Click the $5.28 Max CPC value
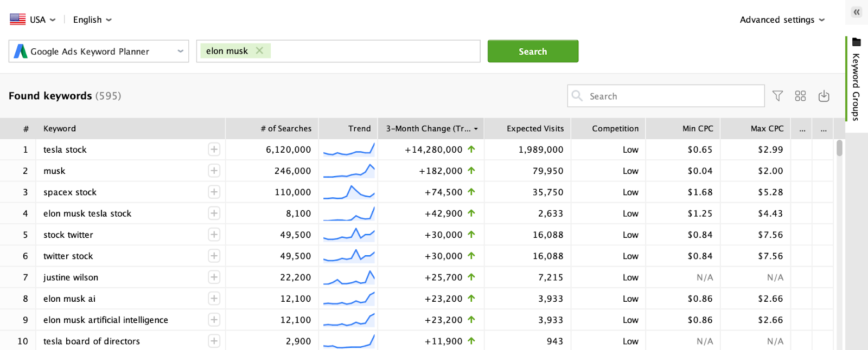Viewport: 868px width, 350px height. [x=770, y=192]
